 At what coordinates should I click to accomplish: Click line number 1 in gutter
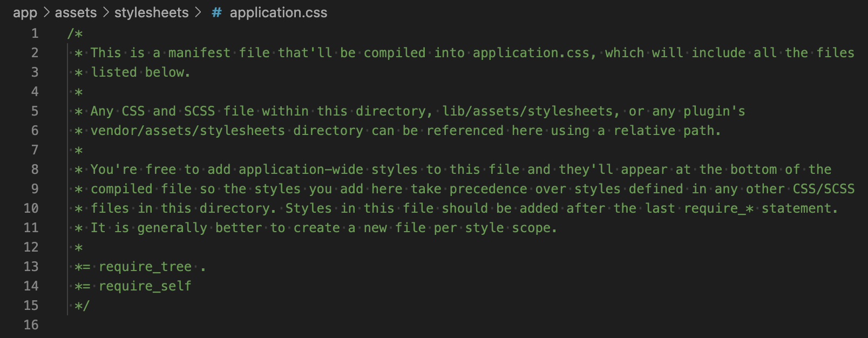point(35,33)
